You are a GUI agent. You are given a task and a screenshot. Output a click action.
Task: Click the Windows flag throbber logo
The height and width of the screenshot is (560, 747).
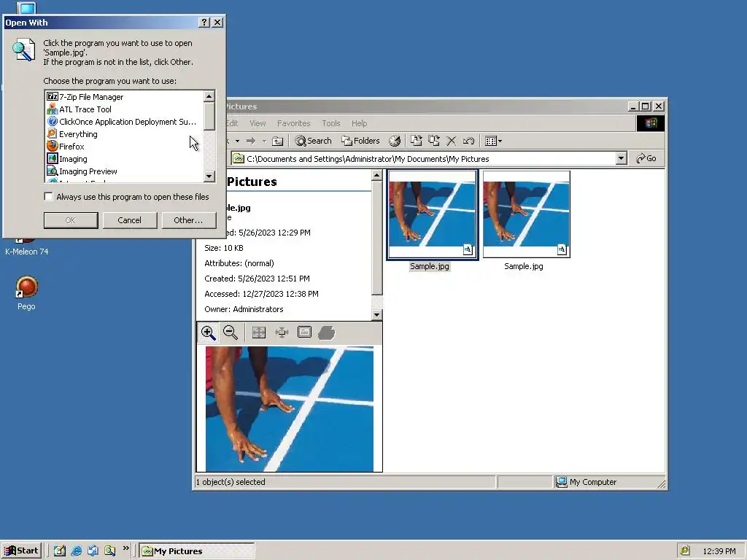650,123
